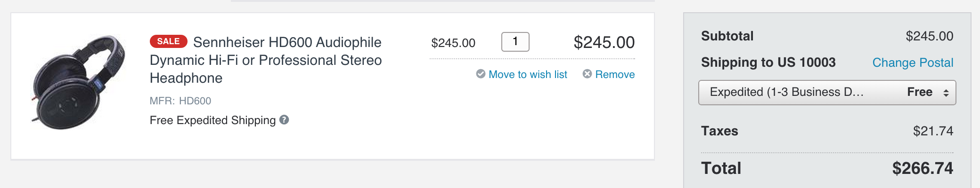Click the MFR: HD600 label
The height and width of the screenshot is (188, 980).
pyautogui.click(x=180, y=101)
